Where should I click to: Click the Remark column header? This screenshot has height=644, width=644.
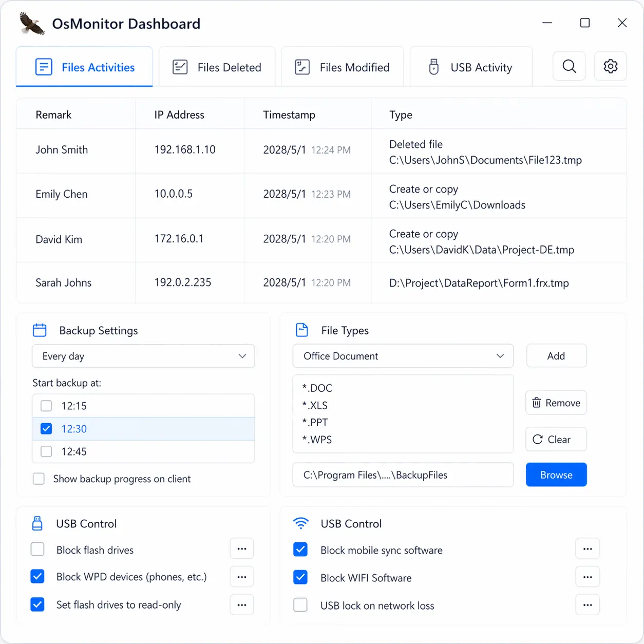pyautogui.click(x=53, y=115)
